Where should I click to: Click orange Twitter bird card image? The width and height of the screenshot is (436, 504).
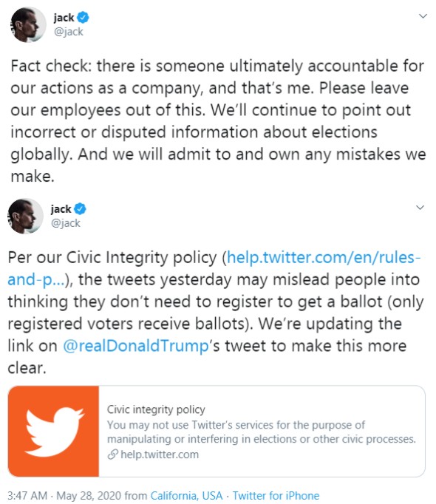[x=53, y=431]
